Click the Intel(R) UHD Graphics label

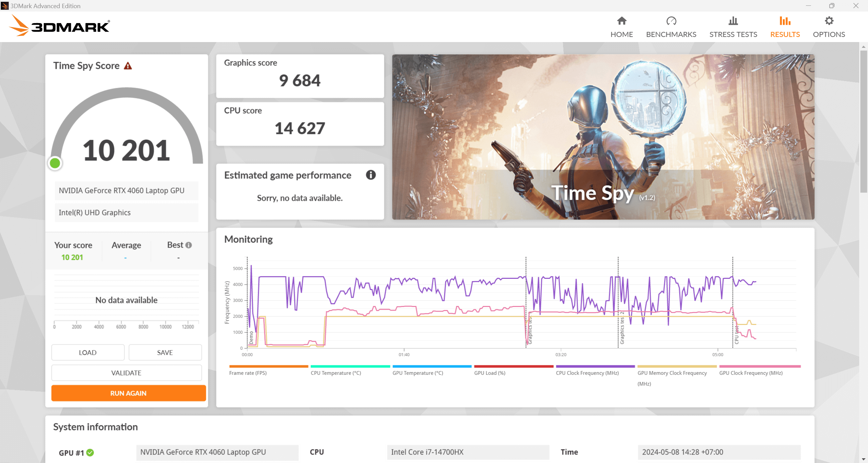(127, 213)
